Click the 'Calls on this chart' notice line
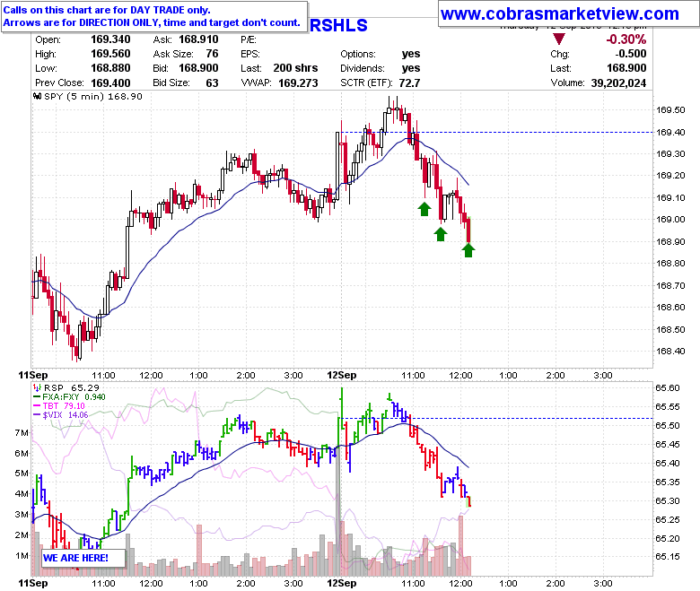 pos(107,10)
